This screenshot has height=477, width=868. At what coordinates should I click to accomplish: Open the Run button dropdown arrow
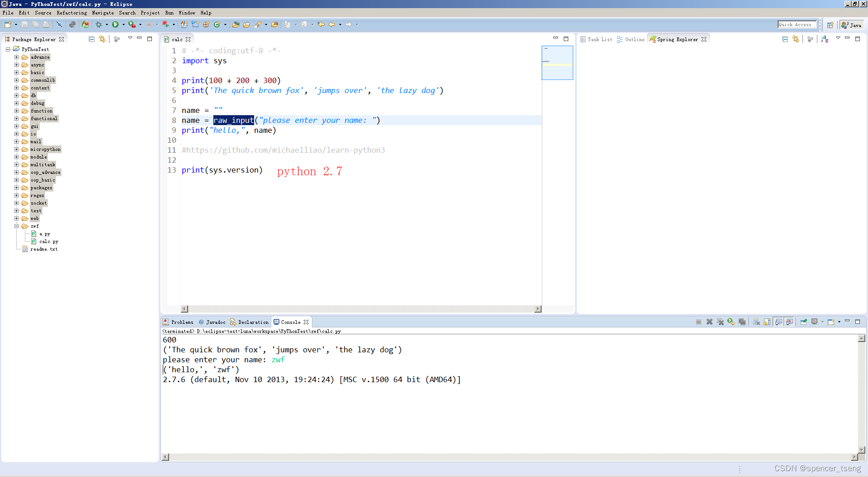tap(123, 24)
